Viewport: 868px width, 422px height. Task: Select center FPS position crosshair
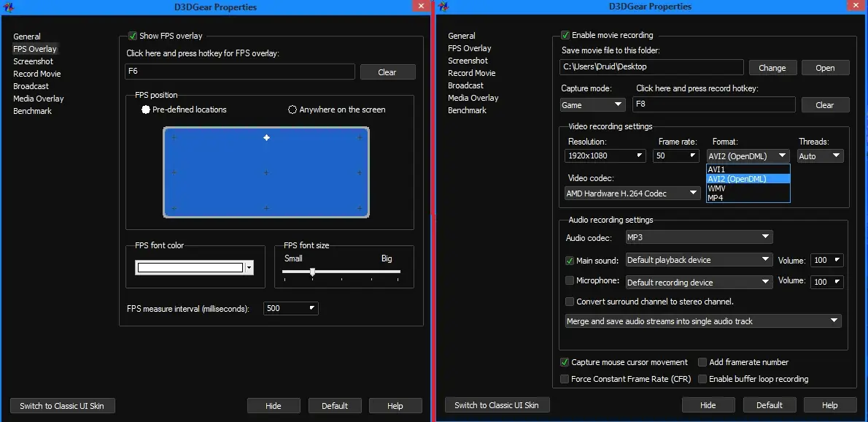[x=266, y=173]
